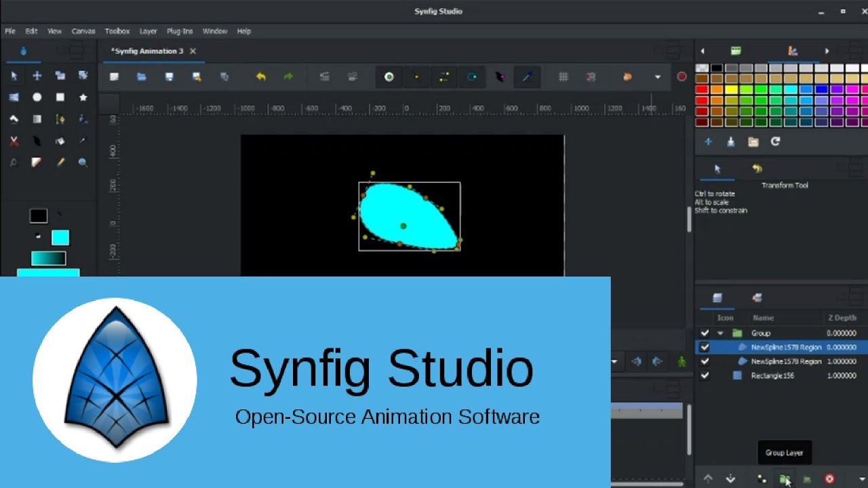Toggle angle handles display
Screen dimensions: 868x488
(x=527, y=77)
